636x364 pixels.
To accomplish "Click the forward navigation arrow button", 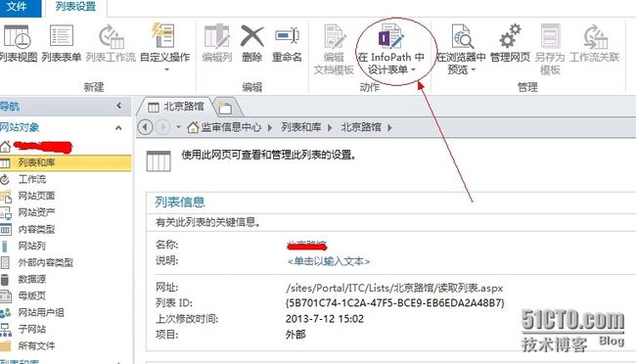I will click(x=163, y=127).
